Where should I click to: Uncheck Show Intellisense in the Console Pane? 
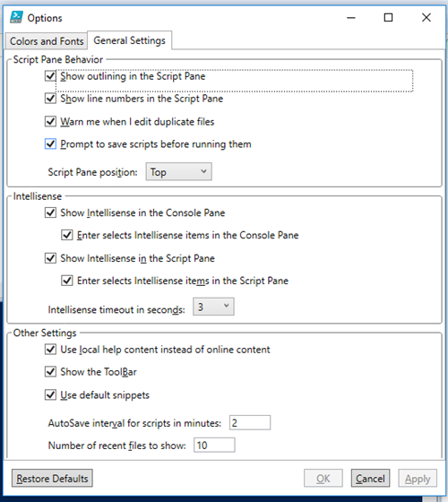point(50,212)
